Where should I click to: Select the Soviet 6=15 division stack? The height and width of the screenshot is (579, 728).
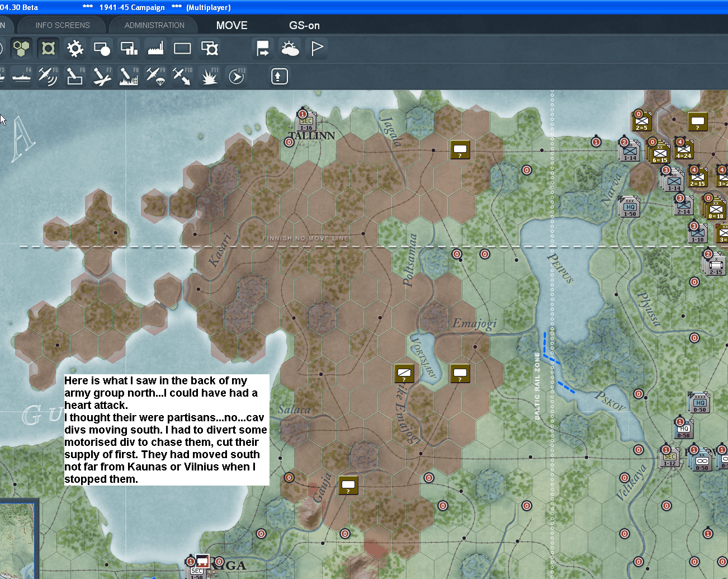660,153
